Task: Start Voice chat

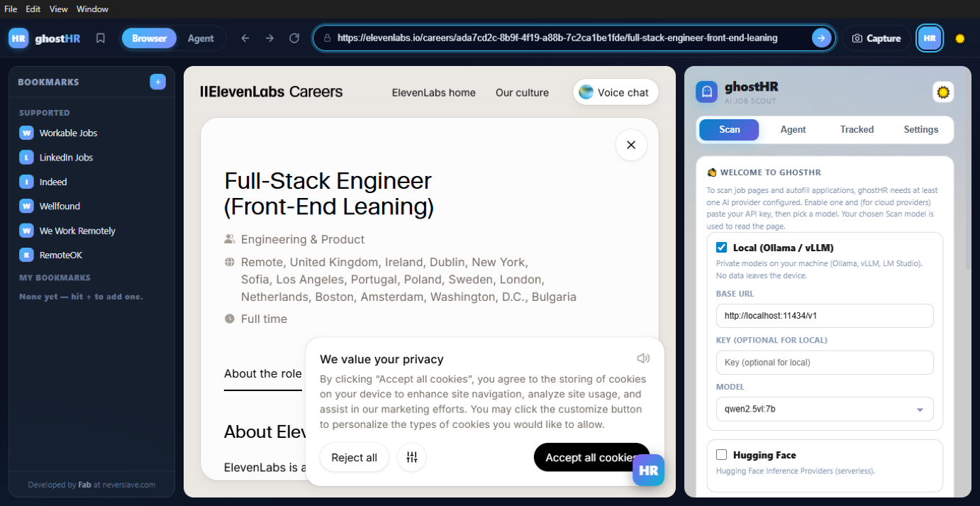Action: tap(616, 92)
